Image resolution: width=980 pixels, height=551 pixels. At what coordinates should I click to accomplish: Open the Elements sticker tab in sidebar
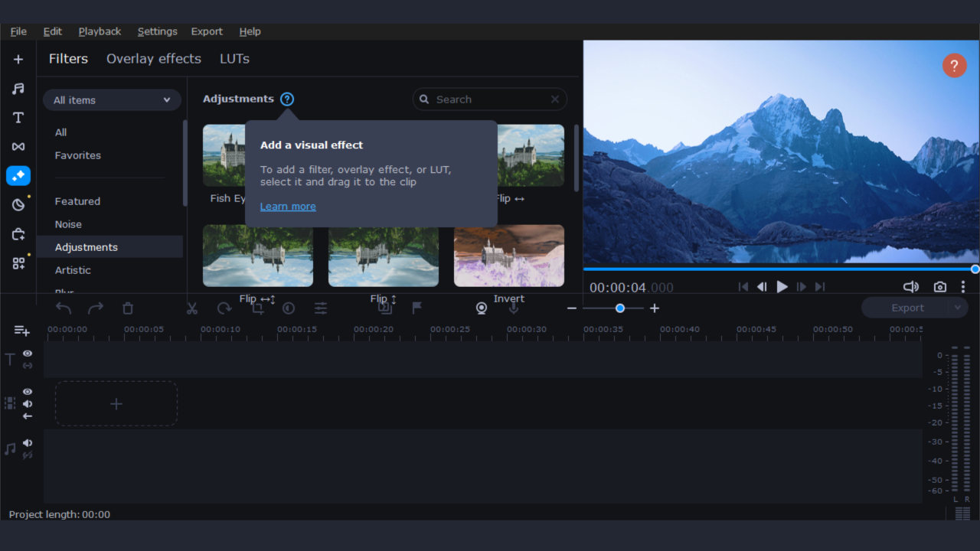(18, 205)
